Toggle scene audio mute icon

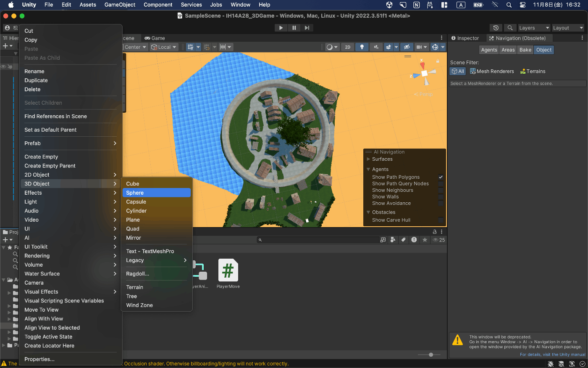tap(376, 47)
